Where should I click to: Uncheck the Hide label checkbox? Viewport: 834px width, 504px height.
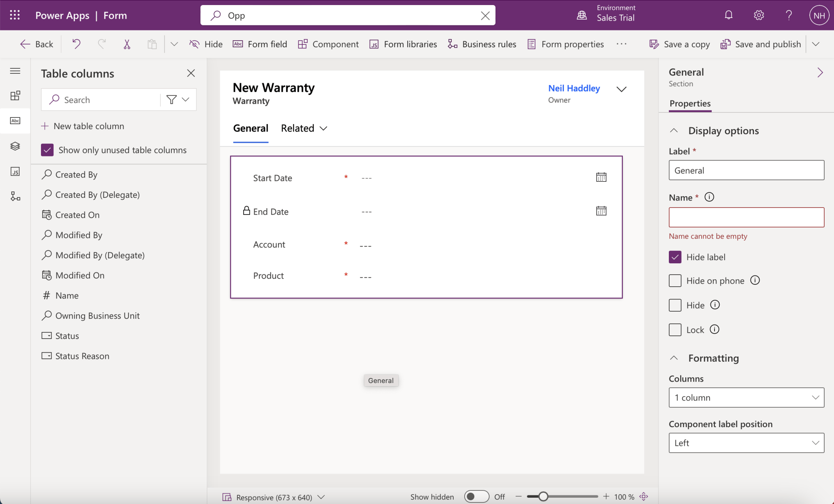pyautogui.click(x=675, y=257)
